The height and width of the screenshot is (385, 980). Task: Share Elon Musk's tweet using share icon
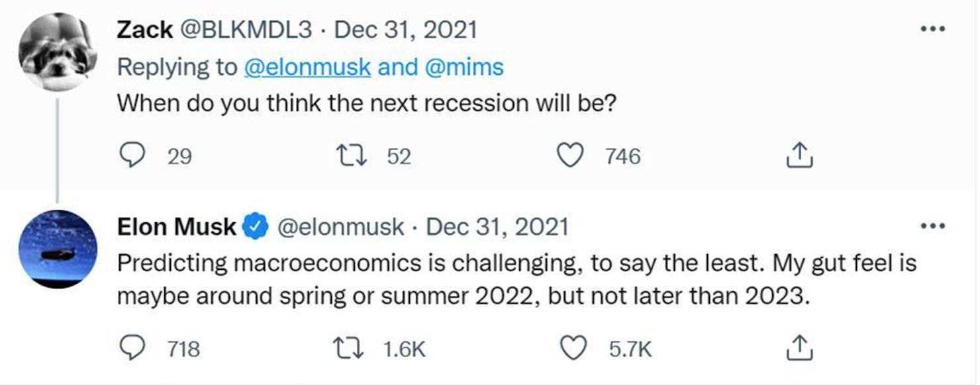[x=799, y=349]
